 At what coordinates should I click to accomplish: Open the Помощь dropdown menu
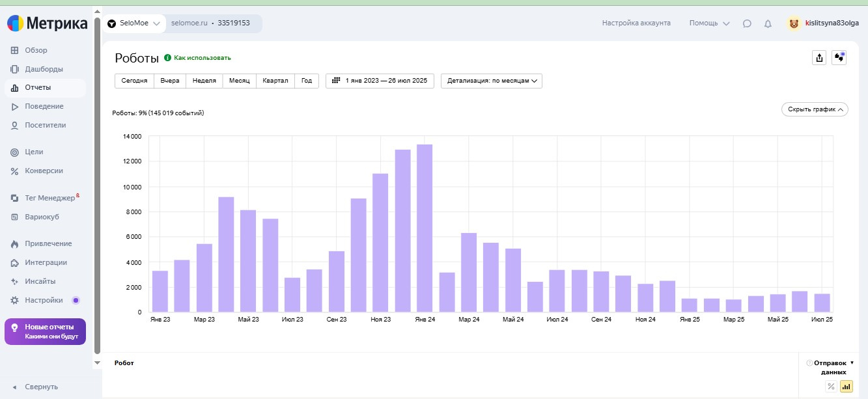[x=709, y=23]
